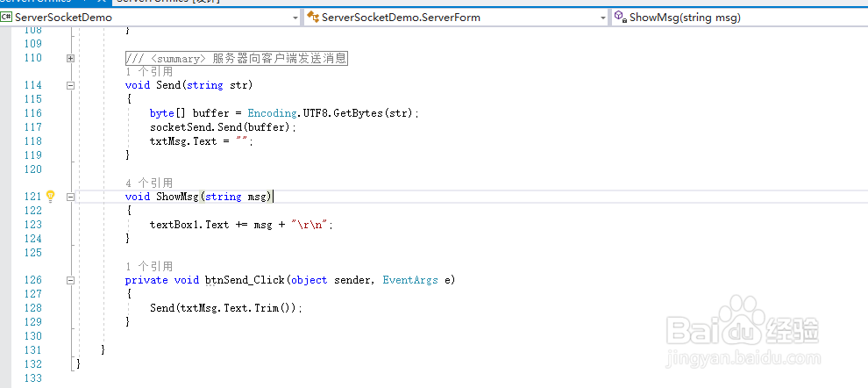
Task: Collapse the Send method on line 114
Action: point(70,85)
